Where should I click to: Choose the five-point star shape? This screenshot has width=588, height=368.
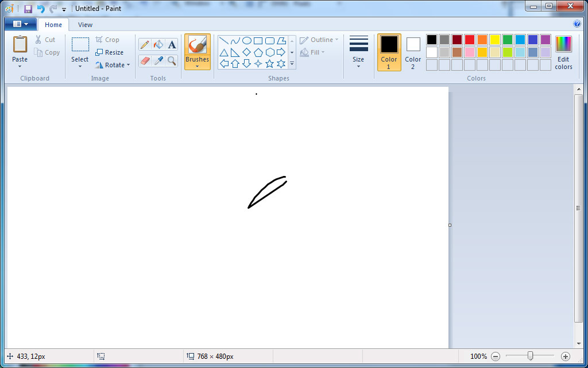[270, 64]
